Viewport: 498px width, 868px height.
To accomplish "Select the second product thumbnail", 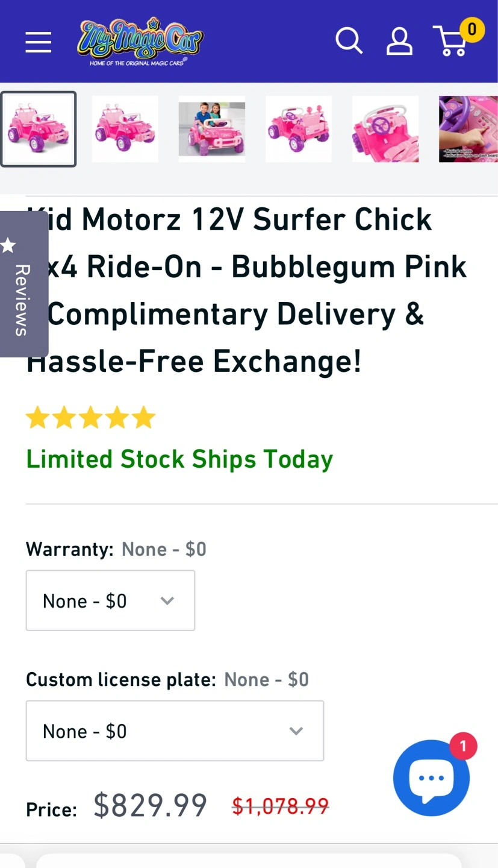I will [x=125, y=129].
